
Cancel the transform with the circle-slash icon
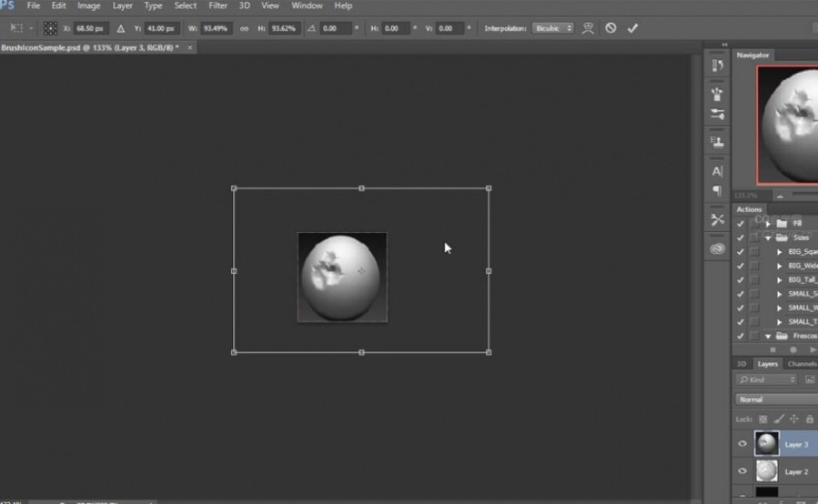tap(611, 27)
